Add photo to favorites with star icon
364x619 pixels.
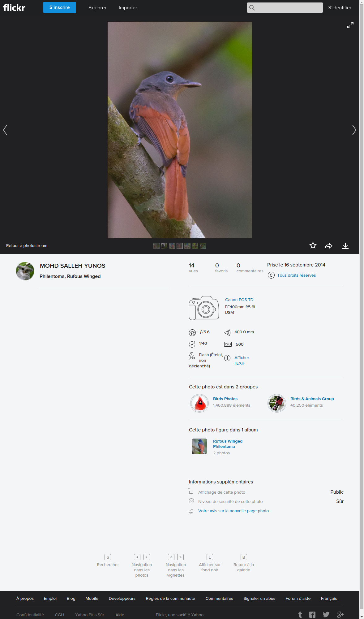pyautogui.click(x=313, y=245)
